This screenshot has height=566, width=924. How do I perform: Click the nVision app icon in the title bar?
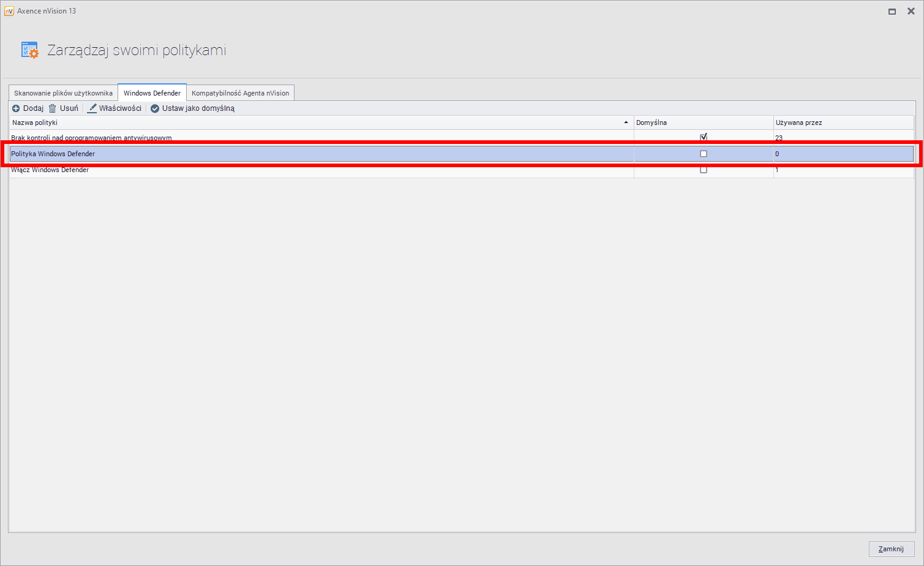[9, 11]
